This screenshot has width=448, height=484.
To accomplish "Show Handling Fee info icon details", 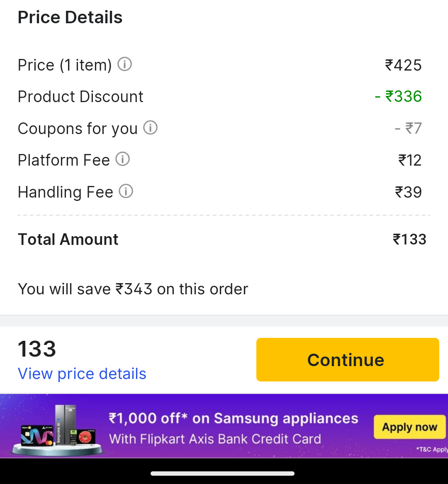I will tap(126, 191).
